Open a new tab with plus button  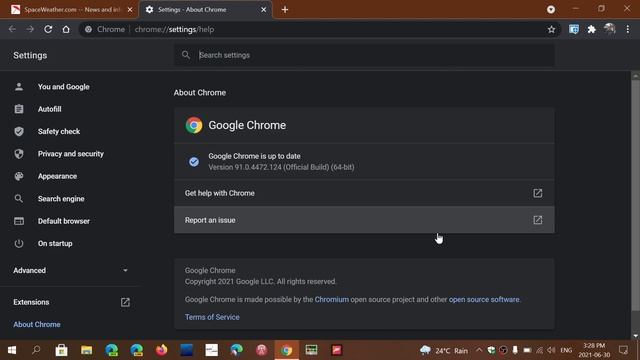[x=285, y=9]
